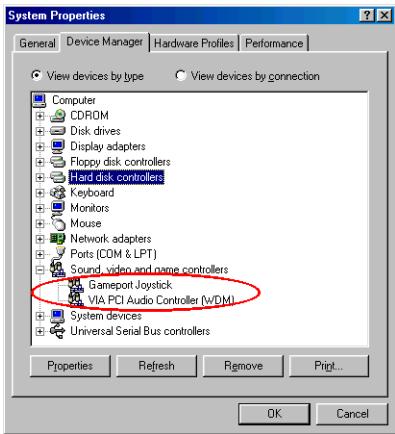Click the Refresh button
The image size is (395, 434).
coord(156,366)
